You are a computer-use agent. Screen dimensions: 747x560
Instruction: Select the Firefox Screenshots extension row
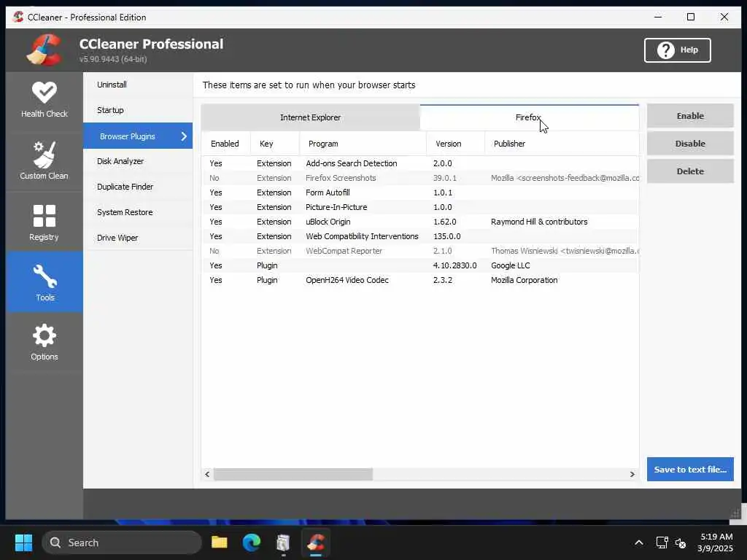click(419, 178)
